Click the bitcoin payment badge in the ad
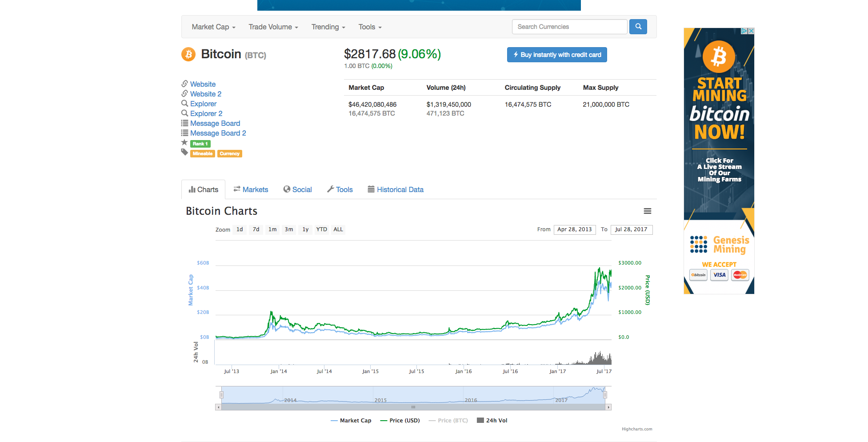Image resolution: width=868 pixels, height=442 pixels. (699, 275)
